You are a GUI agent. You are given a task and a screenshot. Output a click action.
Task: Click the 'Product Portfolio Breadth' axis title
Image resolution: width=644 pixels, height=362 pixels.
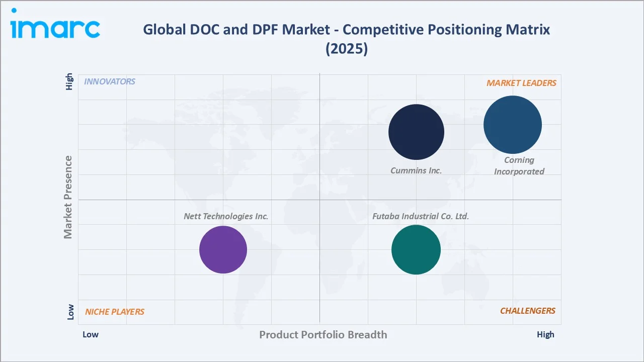tap(323, 334)
